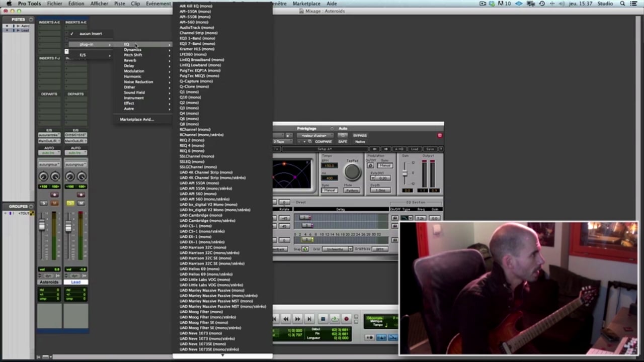Choose EQ3 7-Band (mono) plug-in
This screenshot has height=362, width=644.
click(x=197, y=44)
